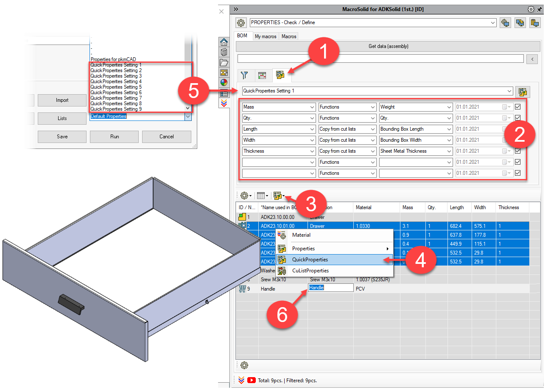551x392 pixels.
Task: Switch to the colored table tab
Action: [x=263, y=76]
